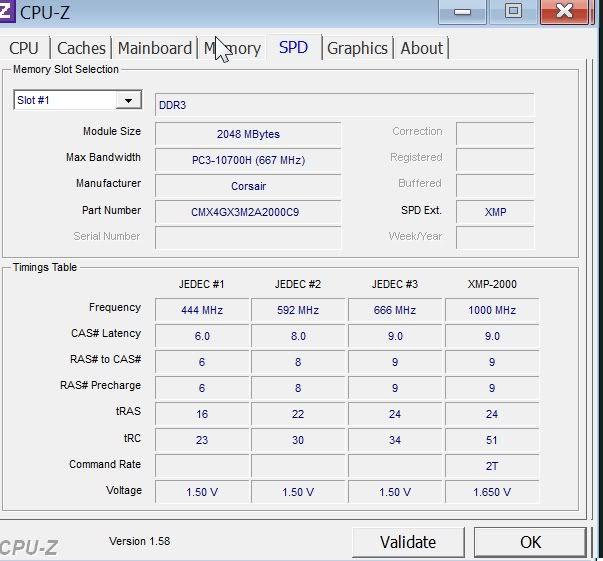
Task: Click the Module Size 2048 MBytes field
Action: (x=248, y=134)
